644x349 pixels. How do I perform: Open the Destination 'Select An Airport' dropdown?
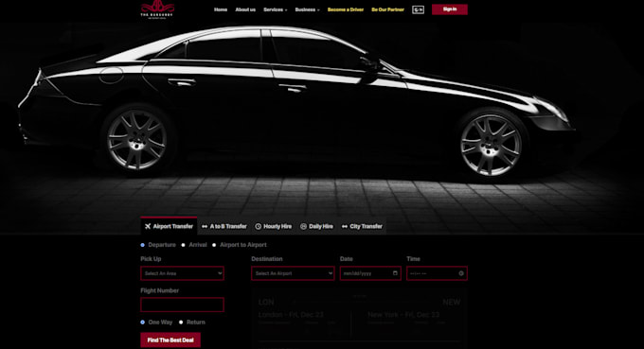pos(293,273)
